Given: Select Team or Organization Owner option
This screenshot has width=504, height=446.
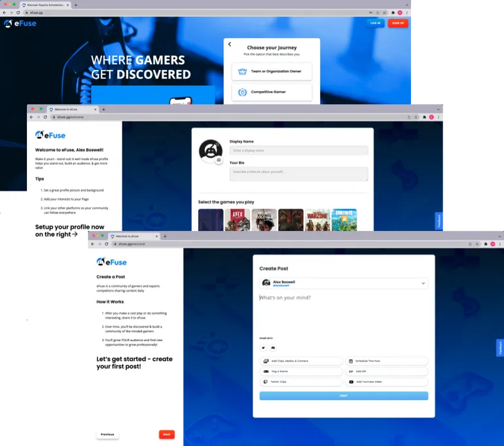Looking at the screenshot, I should (x=272, y=71).
